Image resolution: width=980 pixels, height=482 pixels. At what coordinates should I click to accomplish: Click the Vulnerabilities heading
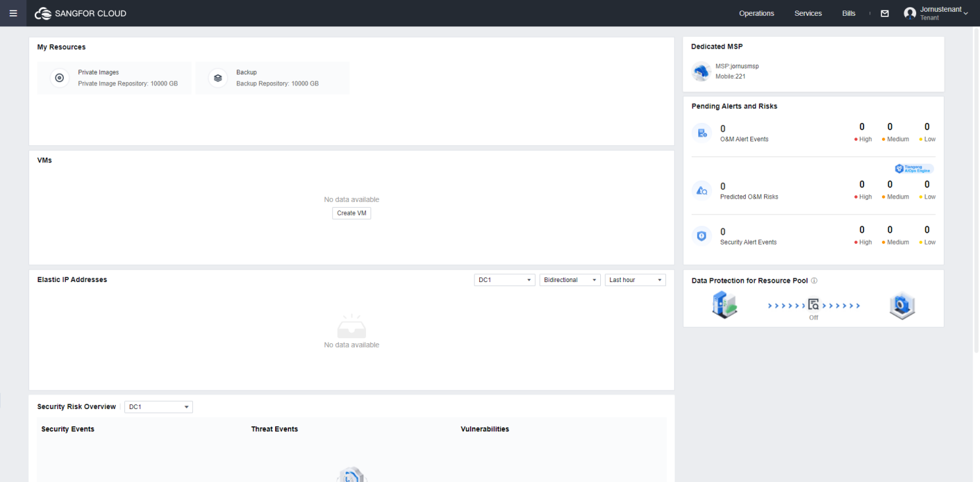(485, 429)
